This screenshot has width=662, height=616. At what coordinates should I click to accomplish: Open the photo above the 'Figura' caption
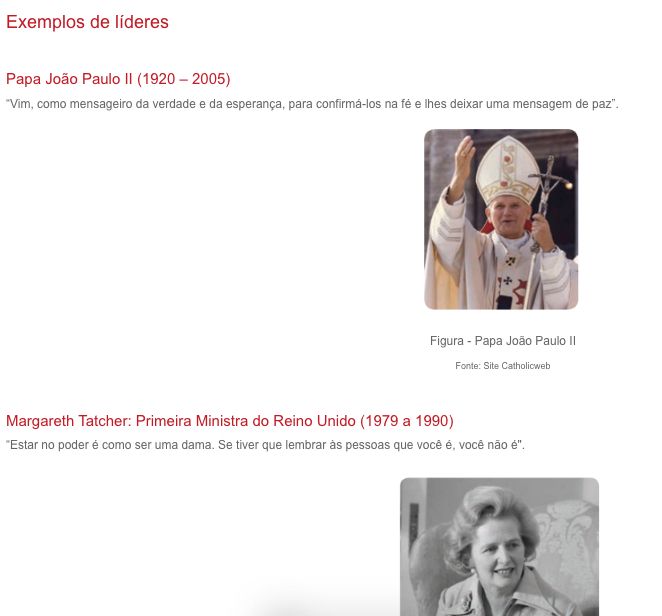(501, 219)
